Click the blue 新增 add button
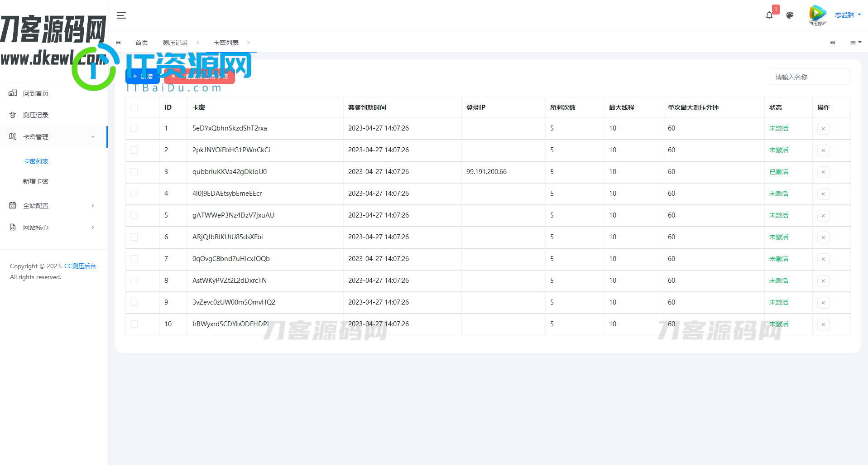 [x=142, y=76]
